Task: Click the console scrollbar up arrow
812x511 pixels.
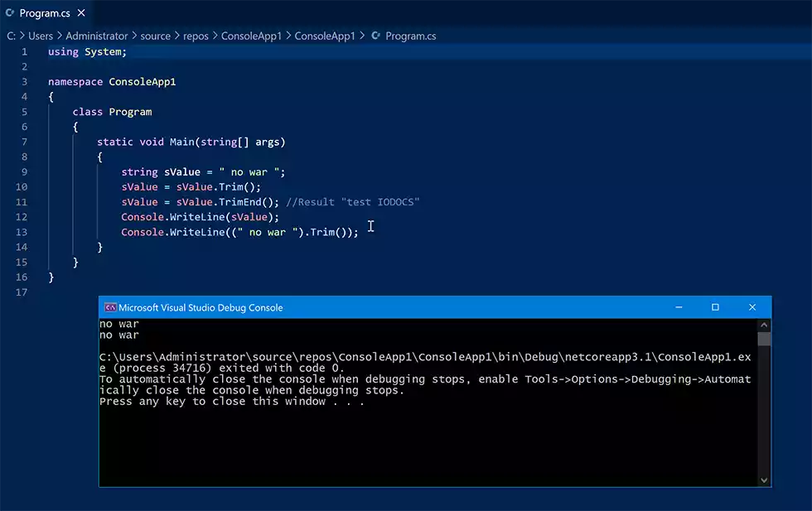Action: point(764,325)
